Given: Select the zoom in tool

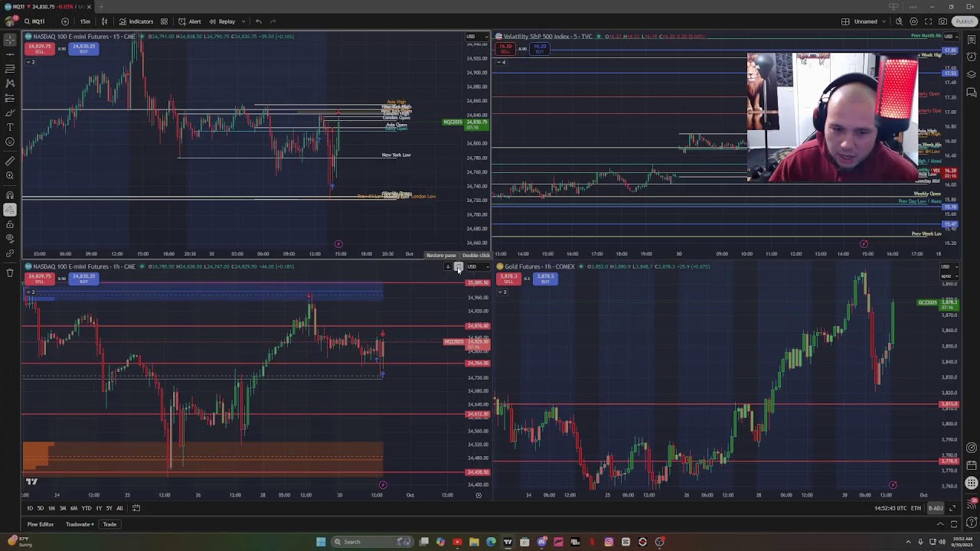Looking at the screenshot, I should [x=9, y=175].
